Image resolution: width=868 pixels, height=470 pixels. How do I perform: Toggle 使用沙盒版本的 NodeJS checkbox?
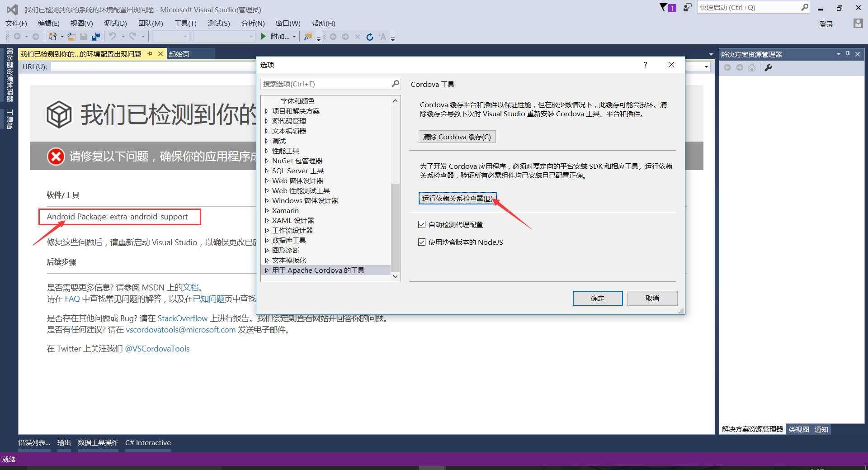(x=422, y=242)
